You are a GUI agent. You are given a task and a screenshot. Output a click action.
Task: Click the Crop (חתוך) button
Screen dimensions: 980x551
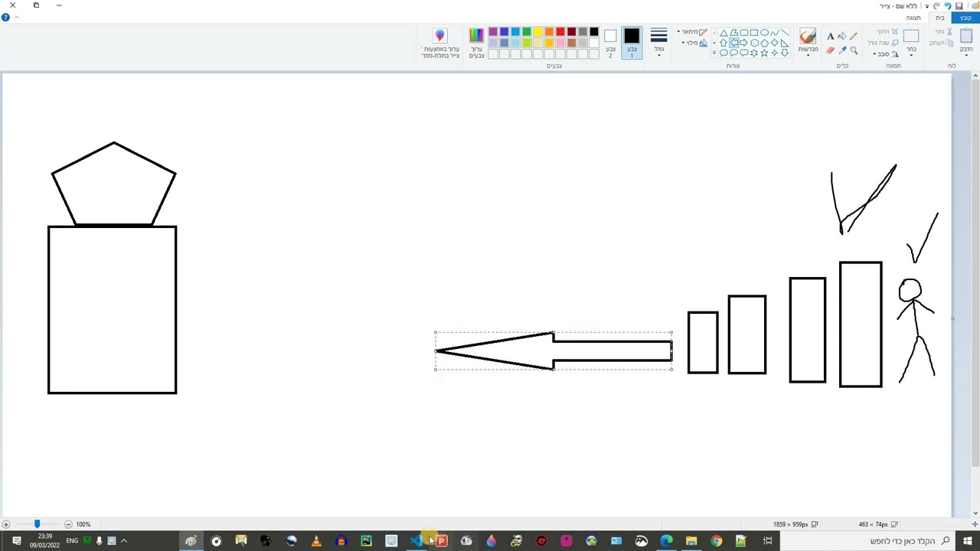[x=888, y=32]
